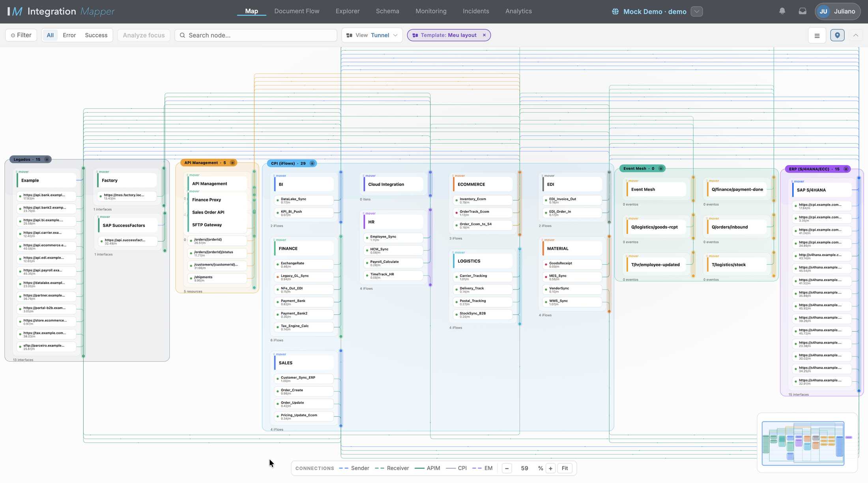Screen dimensions: 868x483
Task: Switch to the Explorer tab
Action: coord(348,11)
